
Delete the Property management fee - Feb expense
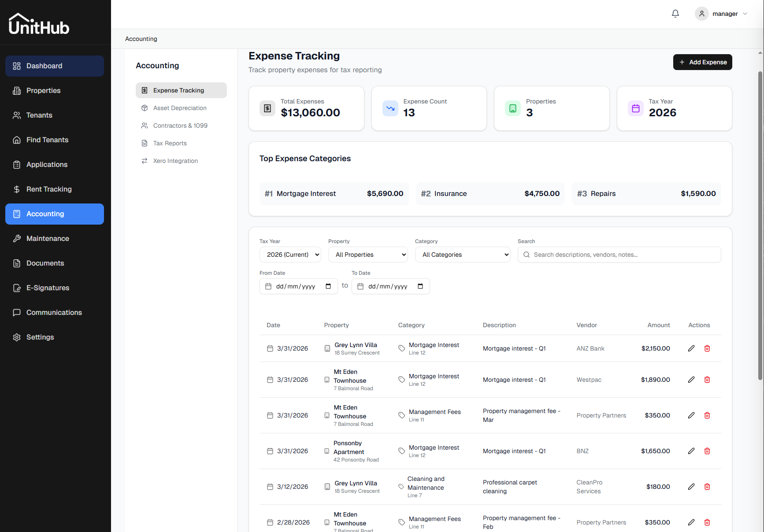pos(707,522)
